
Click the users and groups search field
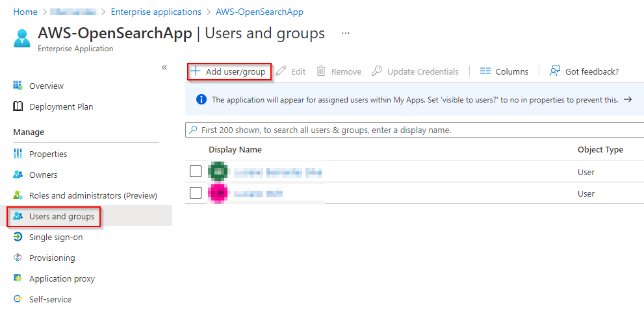click(415, 130)
